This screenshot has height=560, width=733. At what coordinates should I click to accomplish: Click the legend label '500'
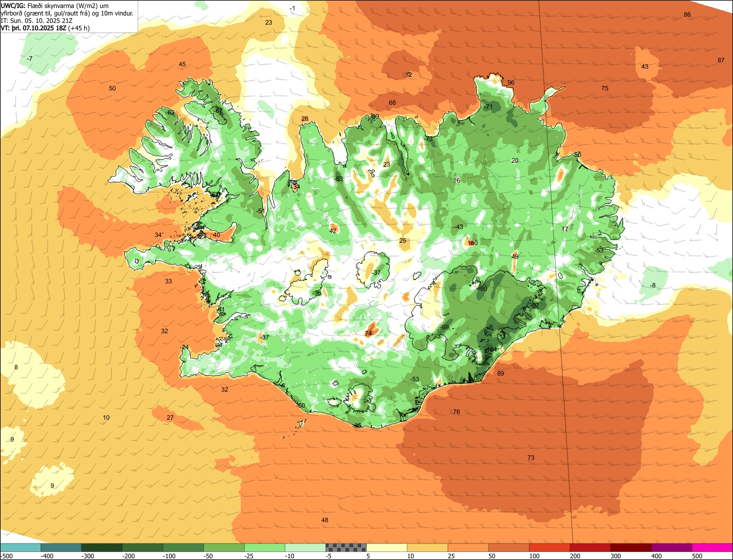coord(697,555)
